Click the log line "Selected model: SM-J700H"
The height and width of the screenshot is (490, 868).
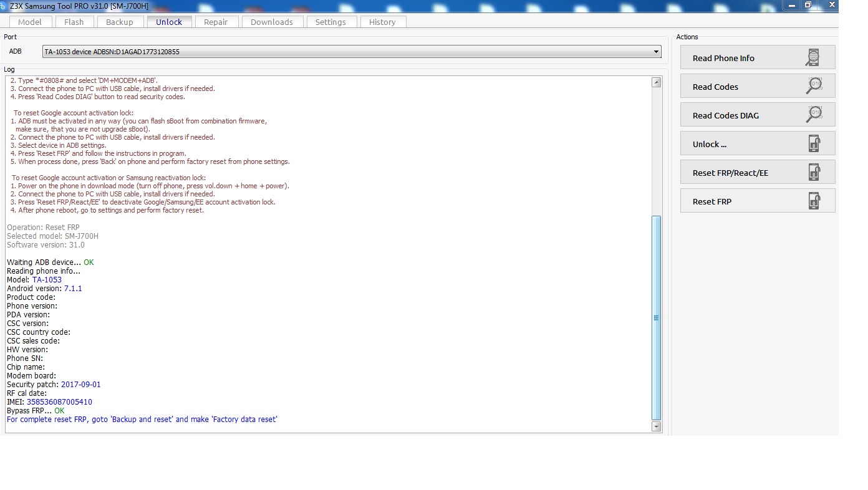click(x=52, y=236)
